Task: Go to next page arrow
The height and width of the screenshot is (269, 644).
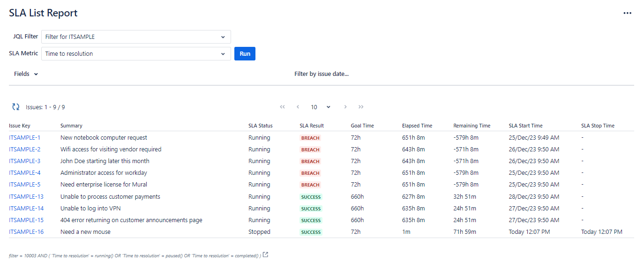Action: click(x=345, y=107)
